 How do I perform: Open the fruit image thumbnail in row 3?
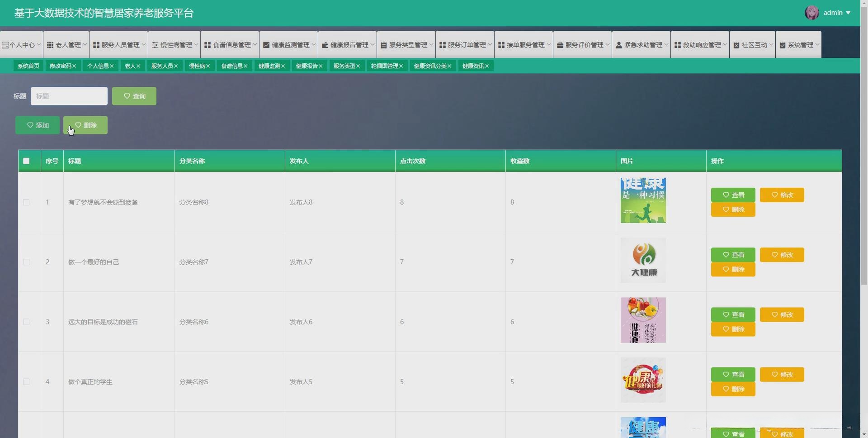(x=643, y=320)
